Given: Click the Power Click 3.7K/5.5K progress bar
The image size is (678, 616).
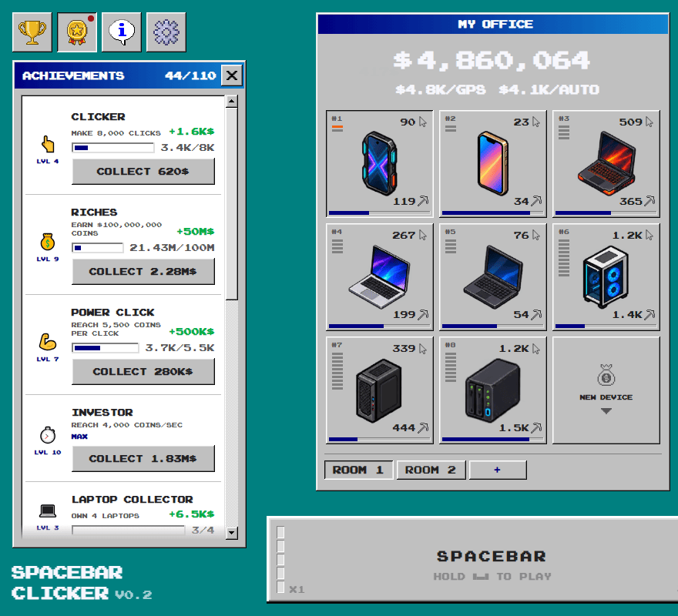Looking at the screenshot, I should tap(105, 347).
